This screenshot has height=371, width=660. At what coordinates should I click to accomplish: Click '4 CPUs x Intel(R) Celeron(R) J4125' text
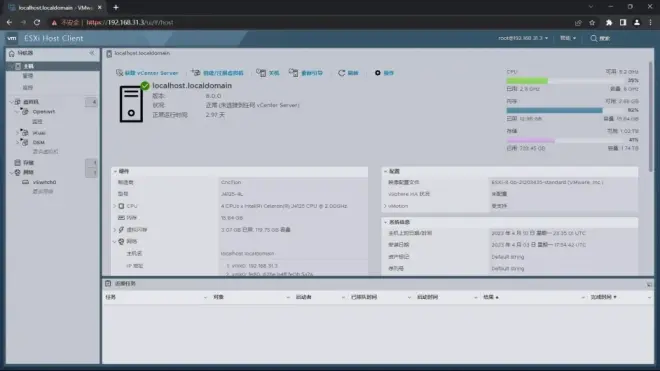284,206
